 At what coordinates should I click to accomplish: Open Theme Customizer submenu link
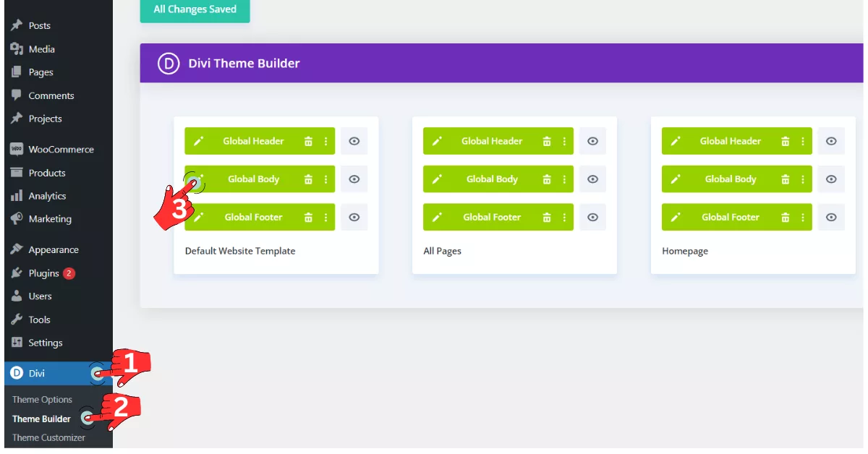coord(48,437)
